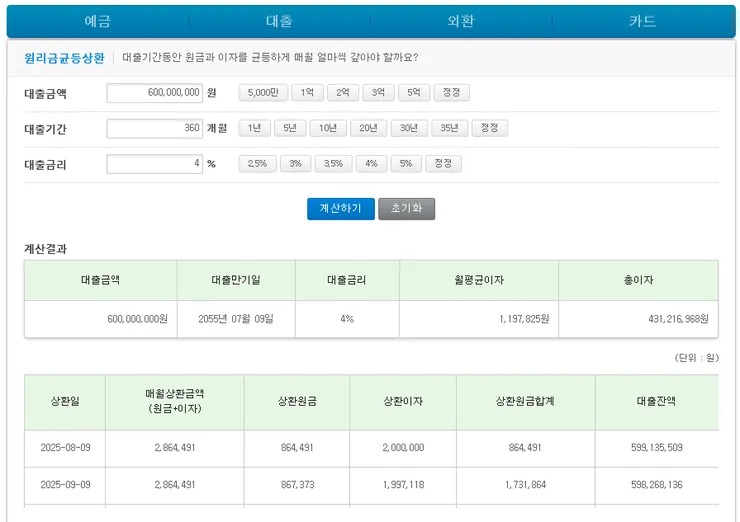Select the 외환 tab

pos(461,21)
